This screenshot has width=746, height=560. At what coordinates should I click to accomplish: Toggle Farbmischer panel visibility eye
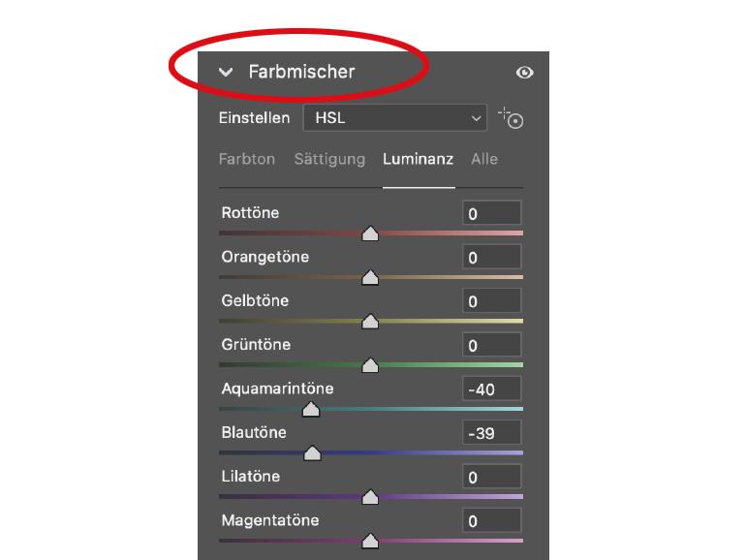pos(525,73)
